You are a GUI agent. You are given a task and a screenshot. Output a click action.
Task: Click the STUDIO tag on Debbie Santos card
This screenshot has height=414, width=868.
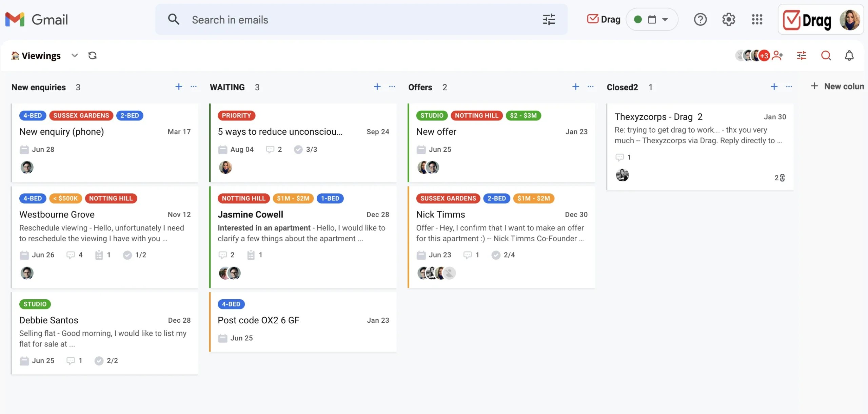coord(35,304)
